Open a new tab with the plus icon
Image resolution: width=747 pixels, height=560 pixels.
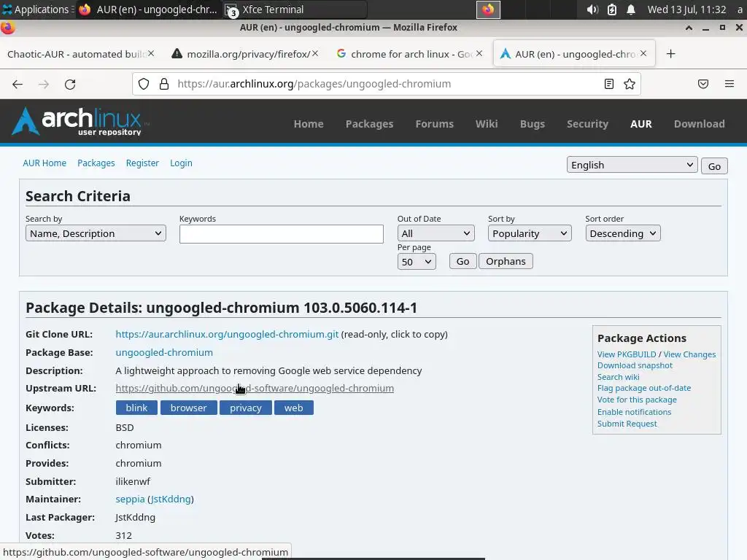click(x=671, y=54)
